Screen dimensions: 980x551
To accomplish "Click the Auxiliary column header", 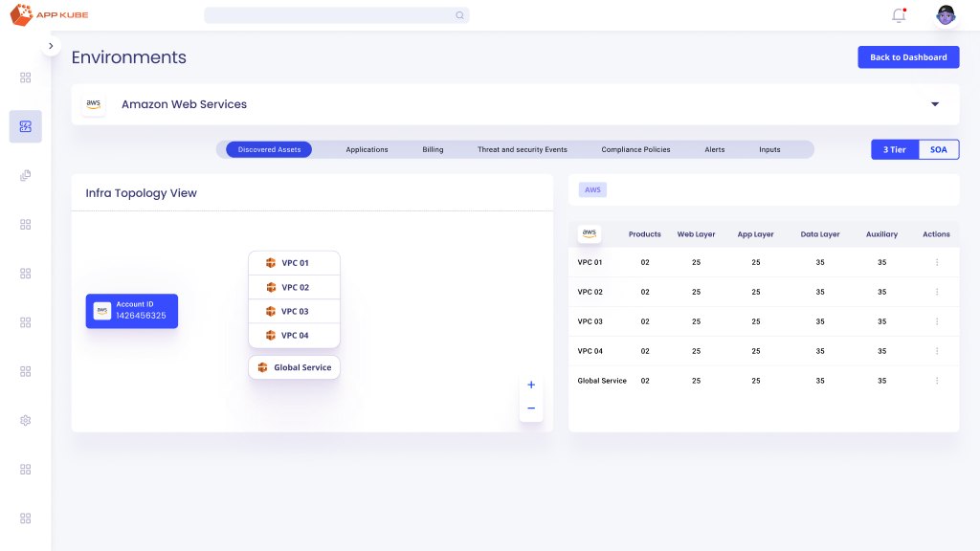I will click(881, 234).
